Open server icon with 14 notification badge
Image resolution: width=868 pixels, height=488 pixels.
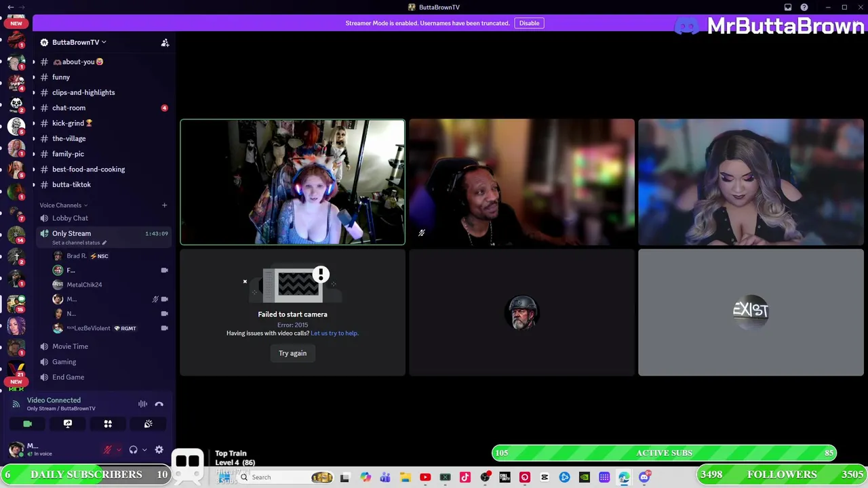tap(16, 234)
